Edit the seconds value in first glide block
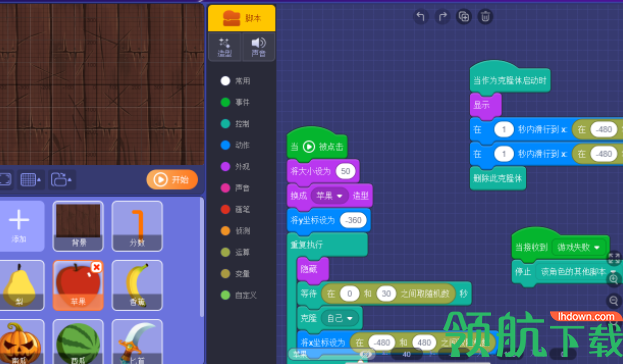Image resolution: width=623 pixels, height=364 pixels. coord(504,130)
